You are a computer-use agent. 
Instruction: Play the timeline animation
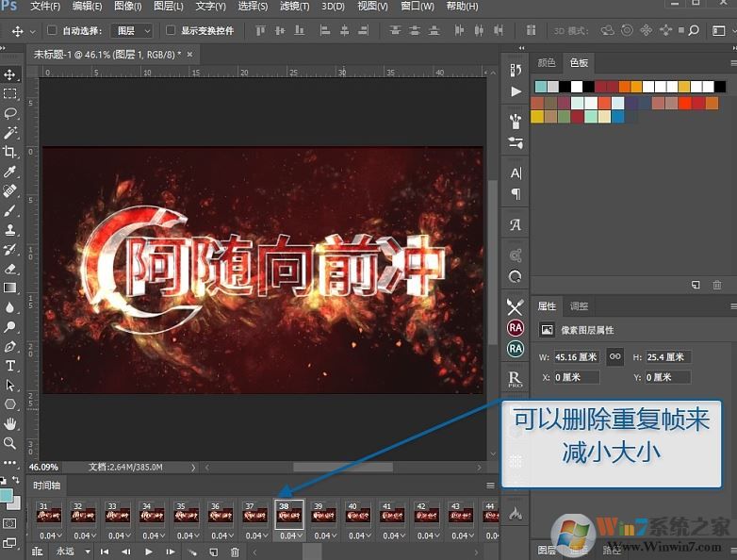tap(148, 552)
